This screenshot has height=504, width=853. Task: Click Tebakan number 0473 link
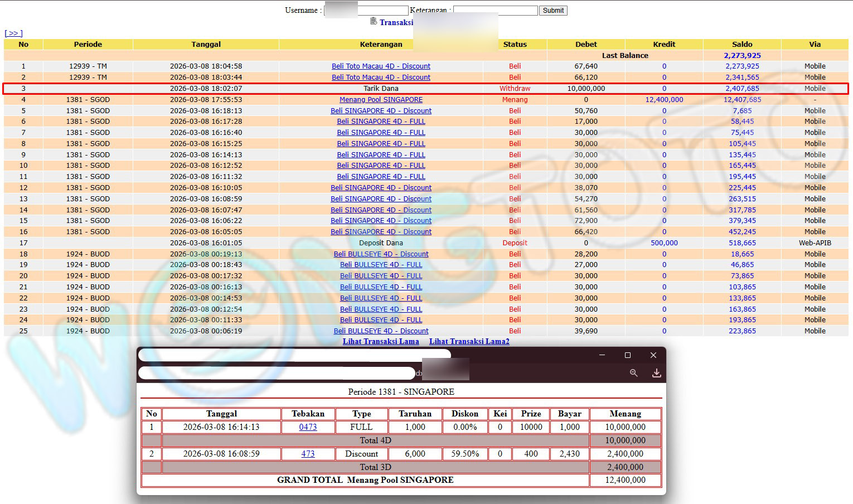[308, 427]
